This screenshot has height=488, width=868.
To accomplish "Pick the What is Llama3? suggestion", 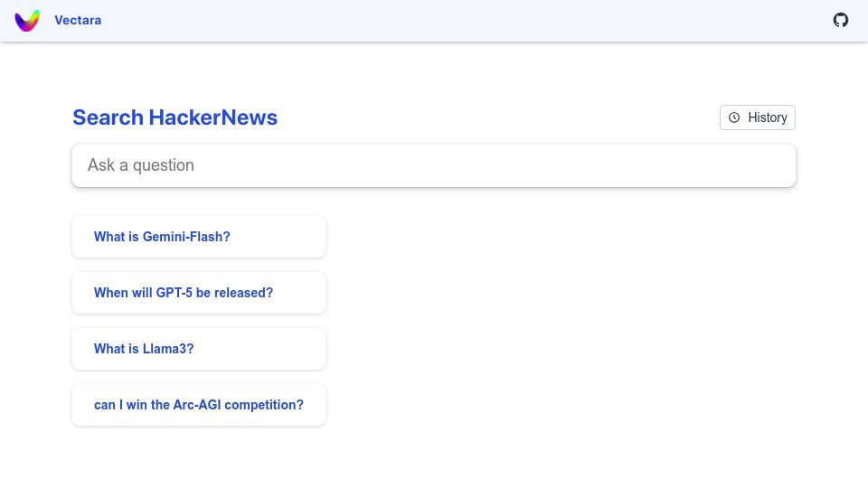I will coord(199,349).
